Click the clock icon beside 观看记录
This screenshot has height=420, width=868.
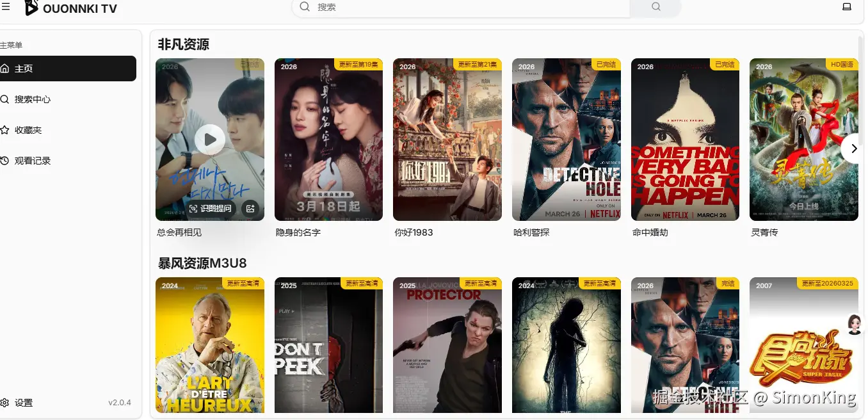coord(4,161)
